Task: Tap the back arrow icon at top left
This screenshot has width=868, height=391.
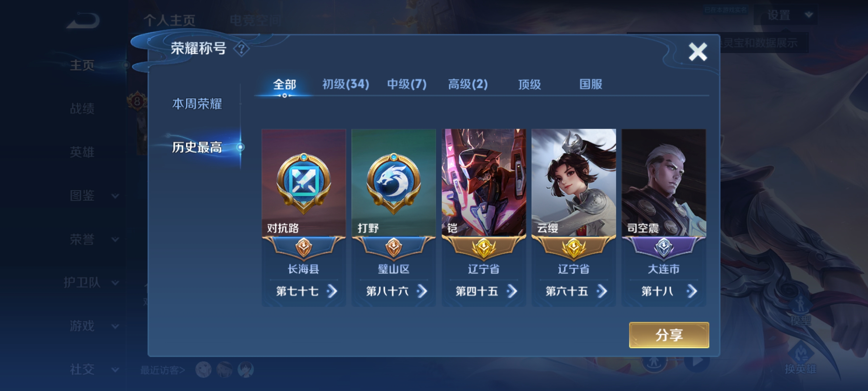Action: [83, 21]
